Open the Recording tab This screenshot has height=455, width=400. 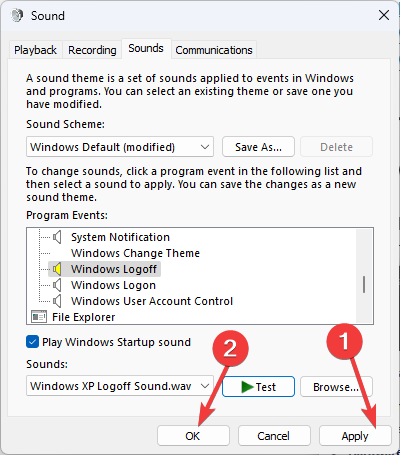pos(92,50)
